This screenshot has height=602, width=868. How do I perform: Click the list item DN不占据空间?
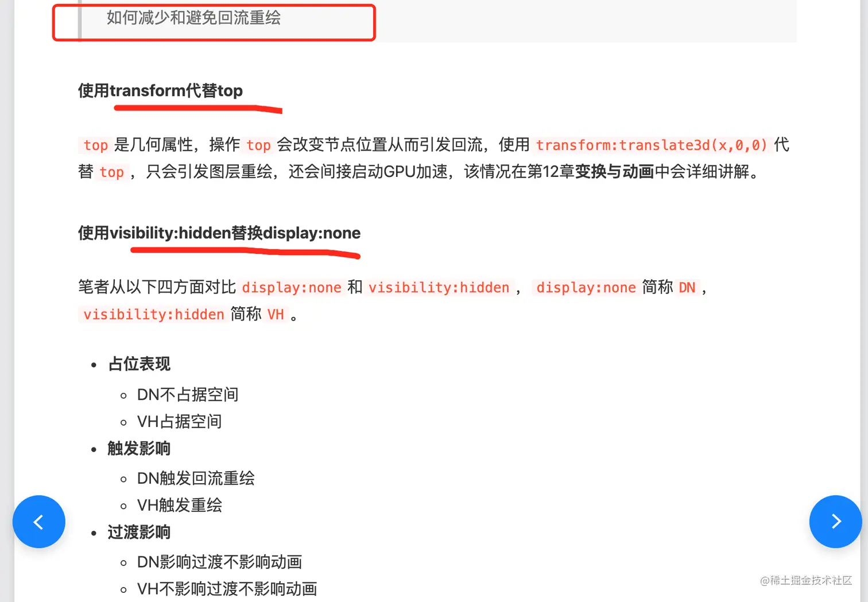187,395
